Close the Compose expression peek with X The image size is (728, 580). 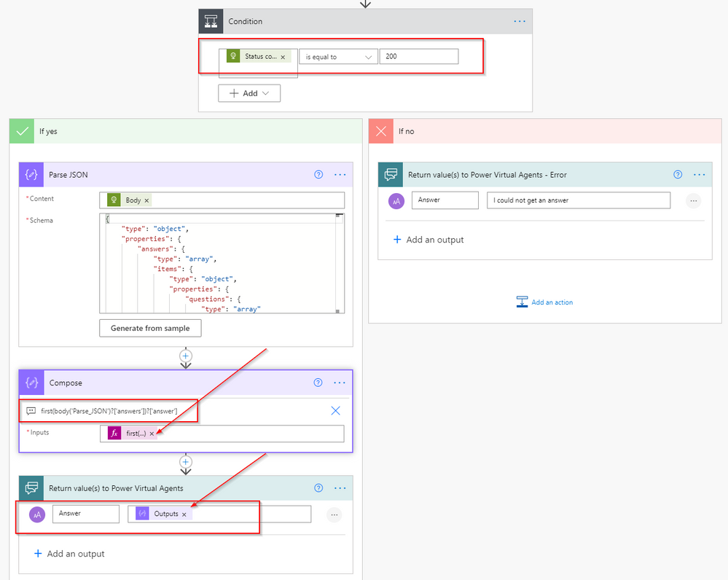[335, 411]
